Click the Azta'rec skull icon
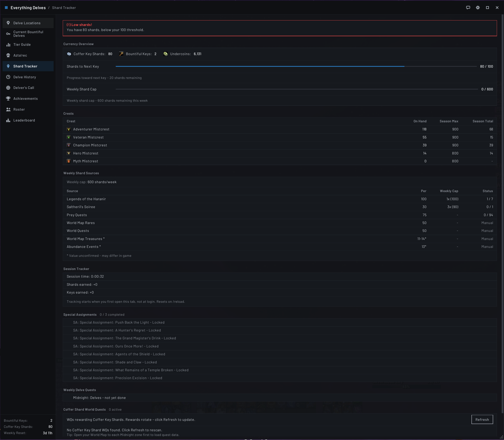This screenshot has height=440, width=504. point(8,56)
